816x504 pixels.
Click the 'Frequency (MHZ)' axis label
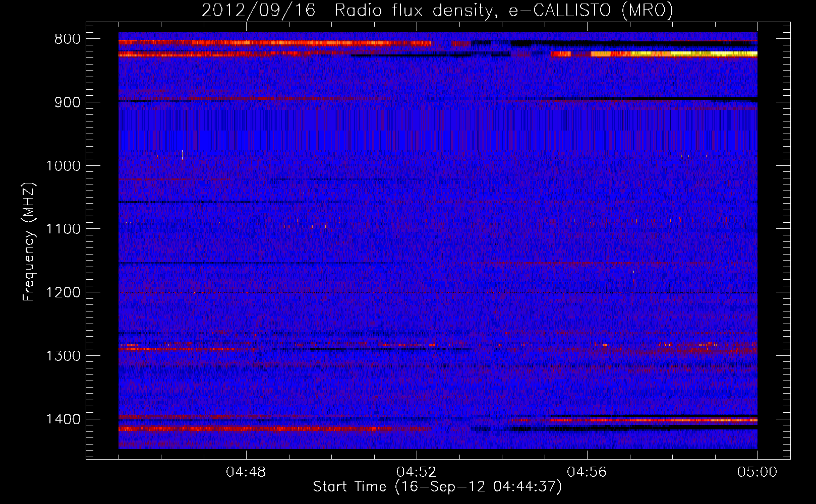tap(29, 241)
